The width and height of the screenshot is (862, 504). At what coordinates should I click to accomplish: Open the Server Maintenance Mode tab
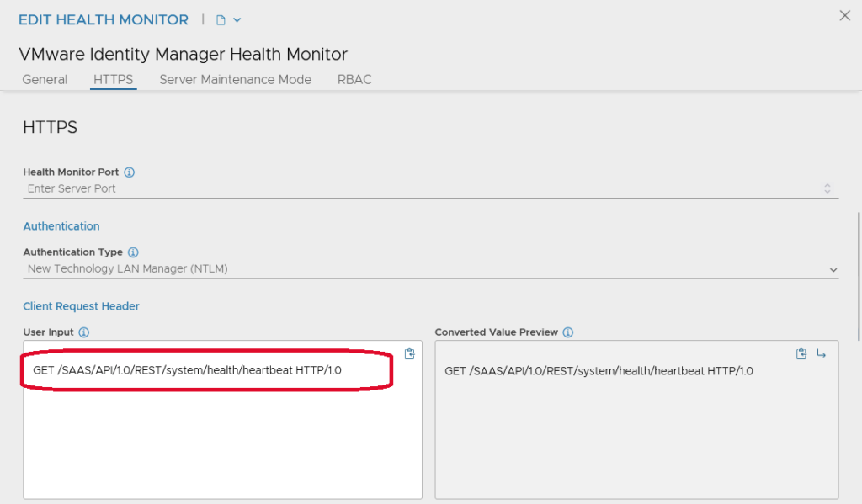point(235,80)
